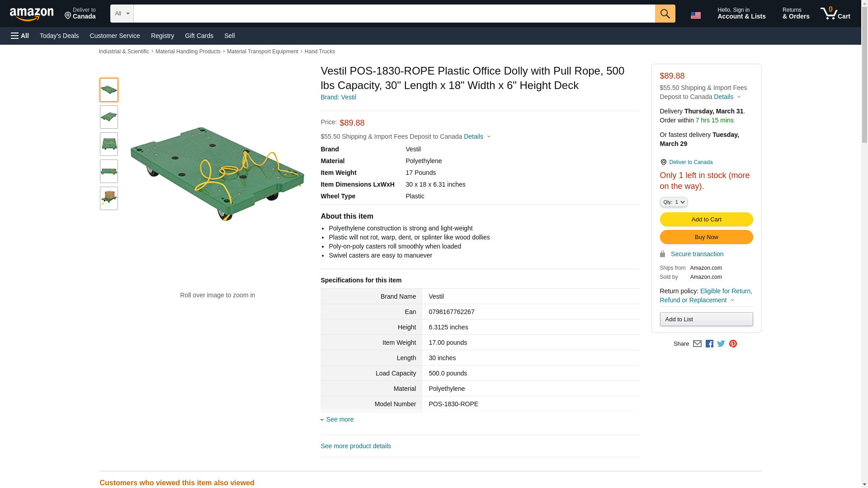Open the All hamburger menu
Viewport: 868px width, 488px height.
[x=20, y=36]
